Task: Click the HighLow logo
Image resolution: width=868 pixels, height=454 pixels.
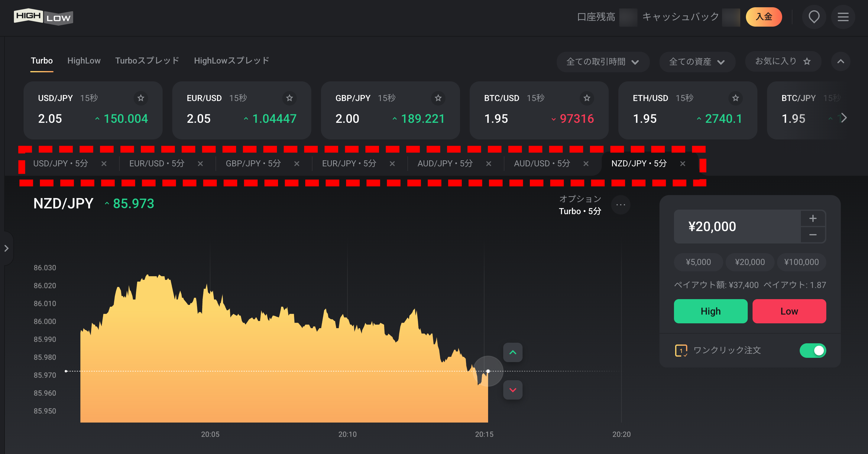Action: coord(43,17)
